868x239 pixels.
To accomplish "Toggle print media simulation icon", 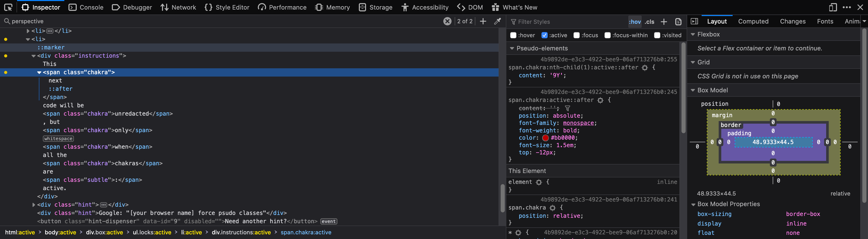I will pyautogui.click(x=678, y=22).
